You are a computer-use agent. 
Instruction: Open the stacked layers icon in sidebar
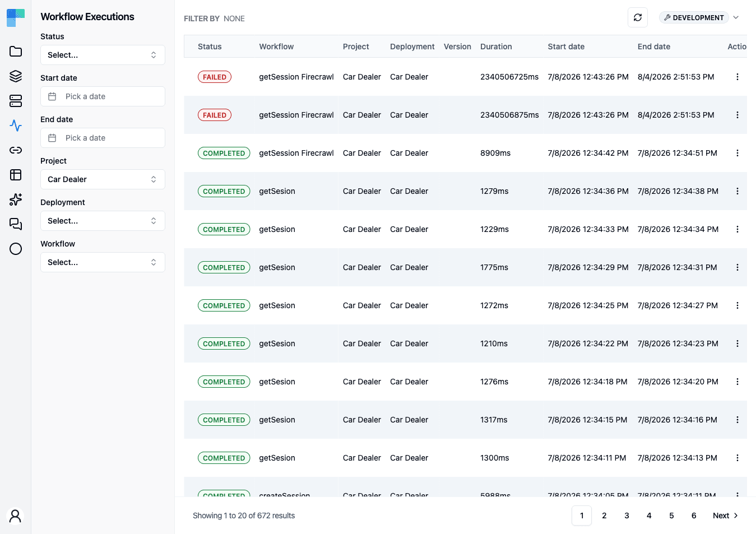coord(16,76)
